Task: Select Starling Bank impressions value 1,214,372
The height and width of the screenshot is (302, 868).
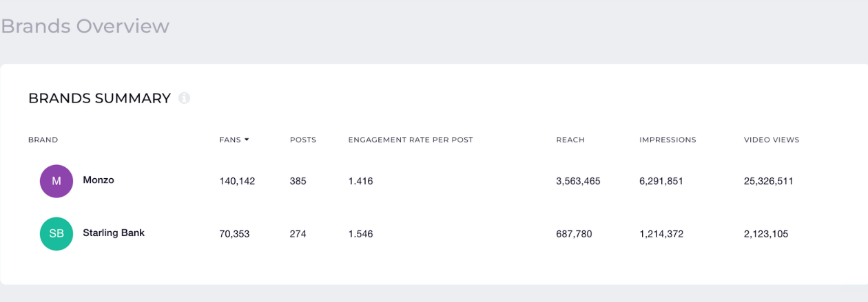Action: pos(661,234)
